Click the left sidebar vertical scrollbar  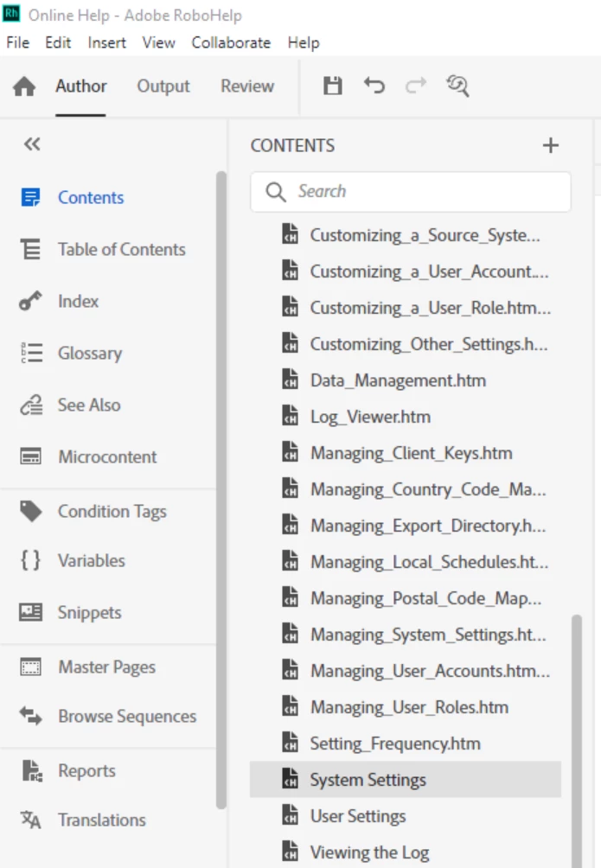click(x=221, y=490)
